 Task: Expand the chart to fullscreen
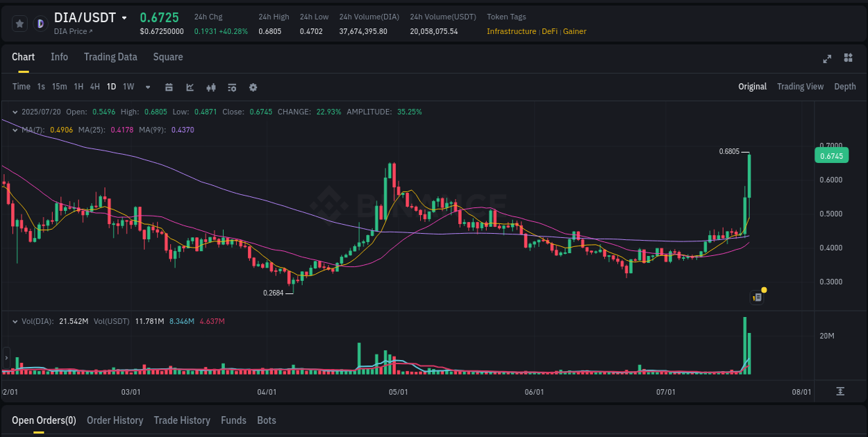point(827,59)
